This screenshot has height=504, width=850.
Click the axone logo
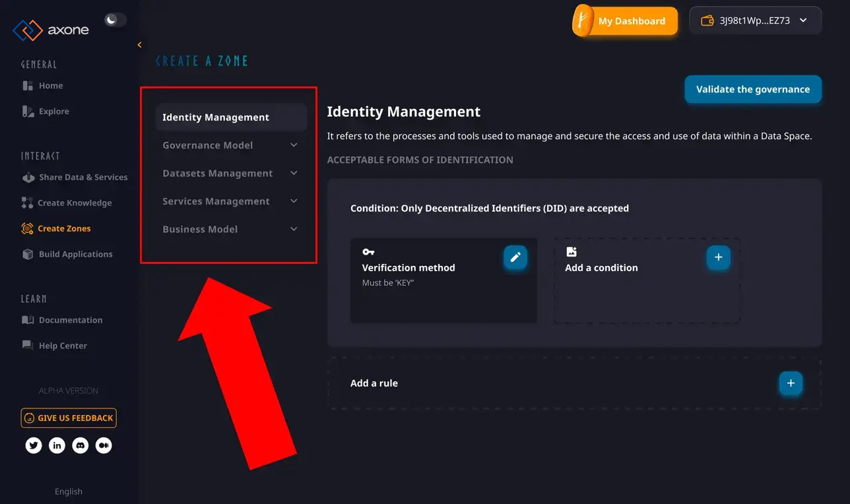(x=51, y=30)
